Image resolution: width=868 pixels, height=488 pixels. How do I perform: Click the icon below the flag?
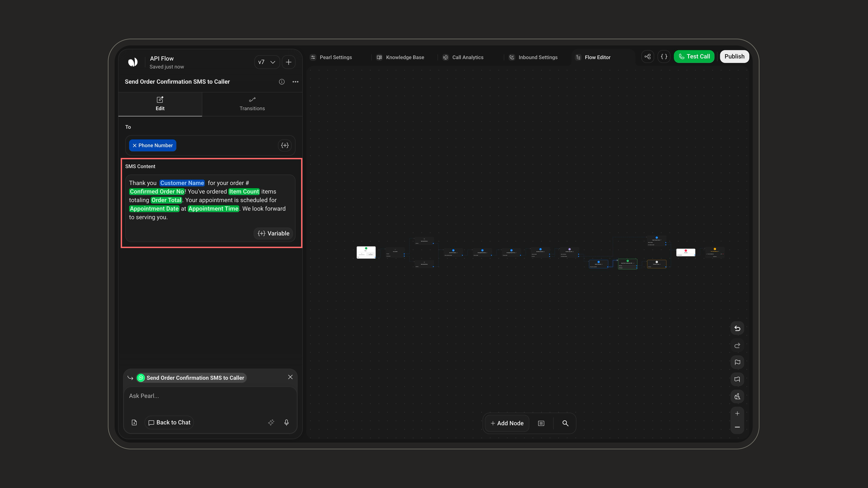(x=737, y=380)
